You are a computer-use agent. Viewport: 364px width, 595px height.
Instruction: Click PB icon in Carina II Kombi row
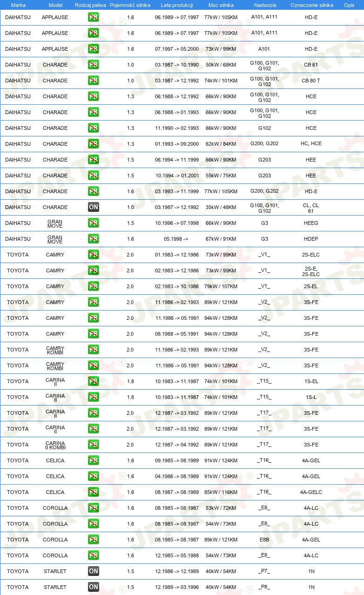pos(93,445)
